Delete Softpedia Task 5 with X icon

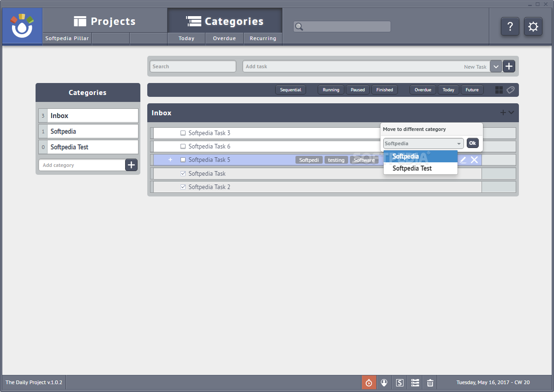pos(474,160)
